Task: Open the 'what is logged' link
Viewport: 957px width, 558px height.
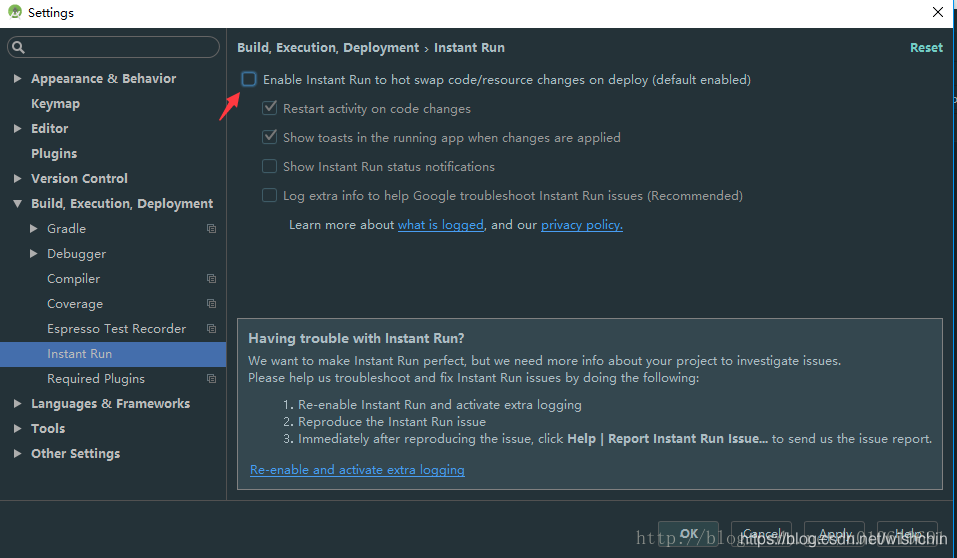Action: pos(441,225)
